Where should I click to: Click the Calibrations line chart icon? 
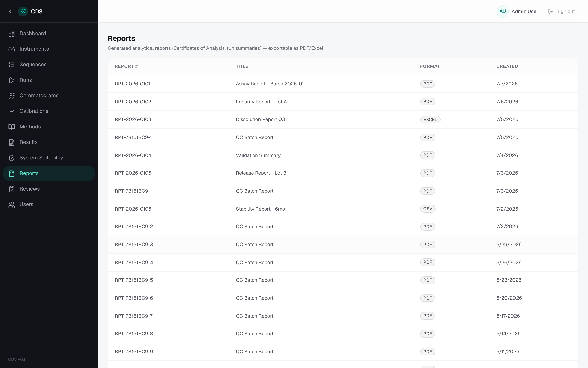point(12,111)
